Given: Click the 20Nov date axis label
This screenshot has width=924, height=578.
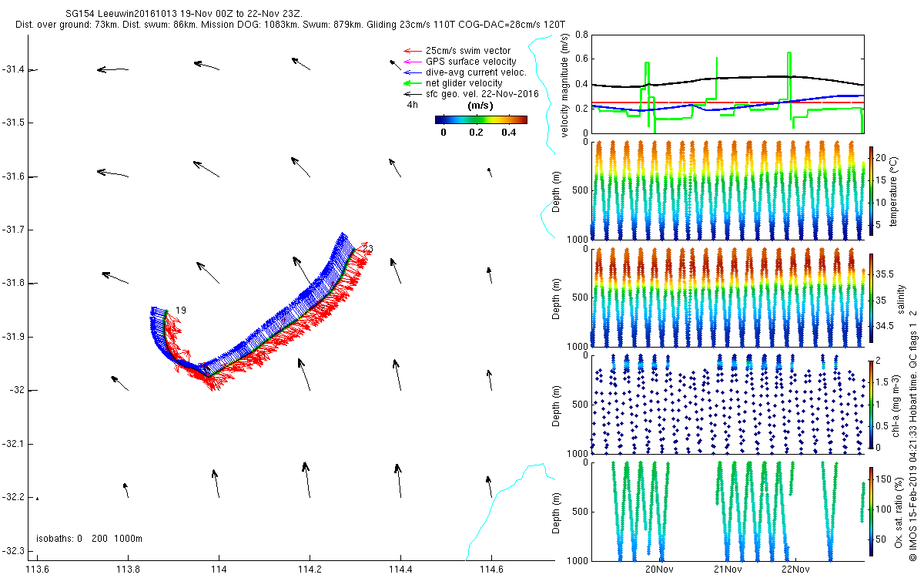Looking at the screenshot, I should (x=660, y=570).
